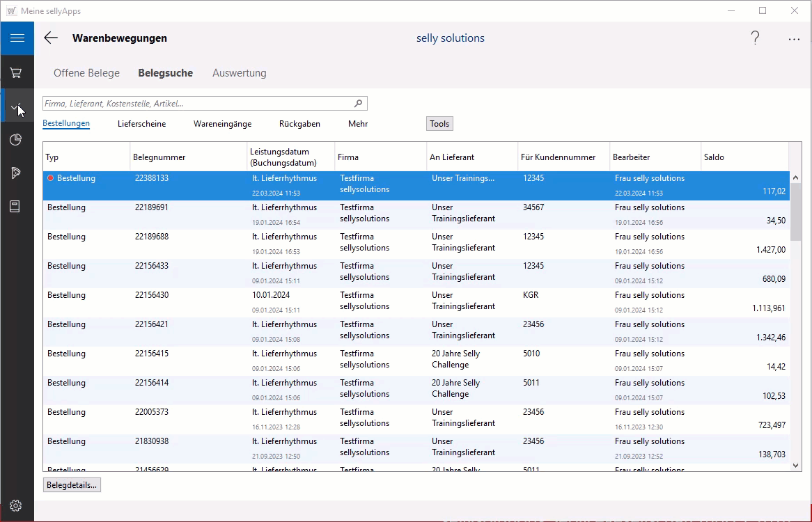Click the magnifier icon in search box
Screen dimensions: 812x522
coord(358,104)
